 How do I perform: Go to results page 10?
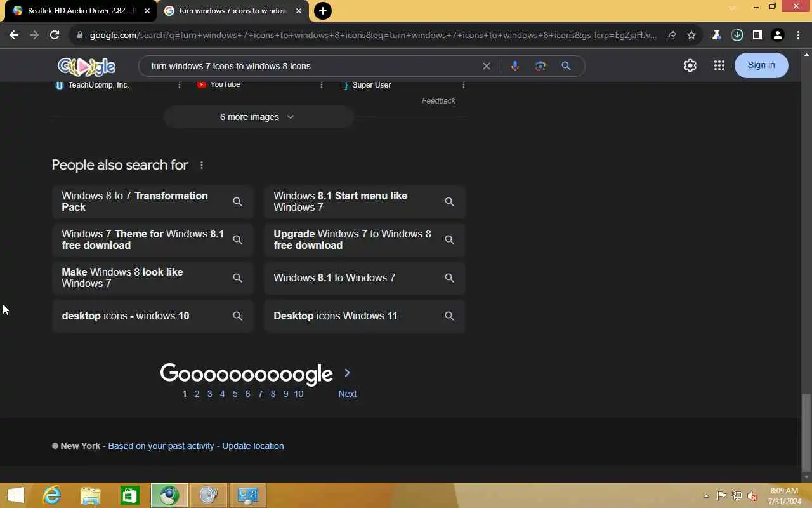[298, 394]
